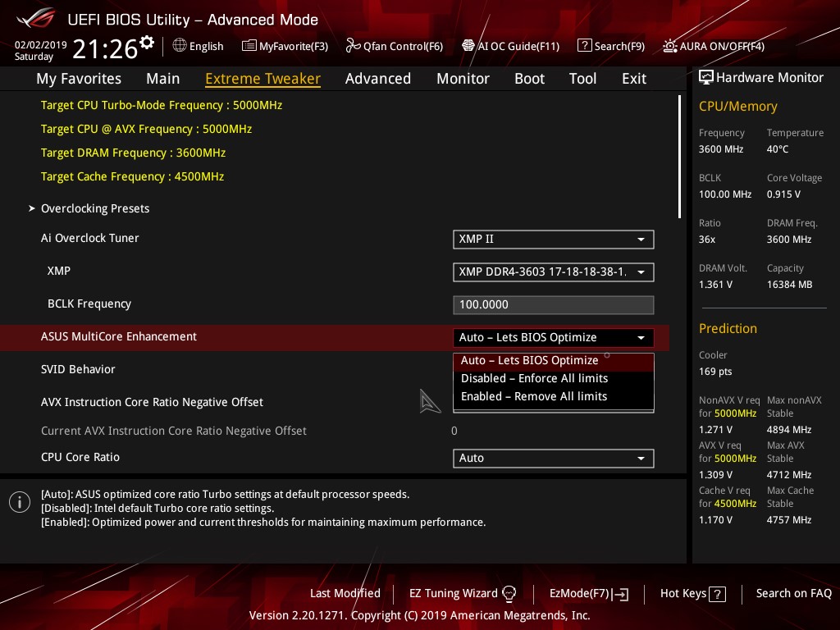Toggle AURA ON/OFF light icon
This screenshot has width=840, height=630.
669,46
